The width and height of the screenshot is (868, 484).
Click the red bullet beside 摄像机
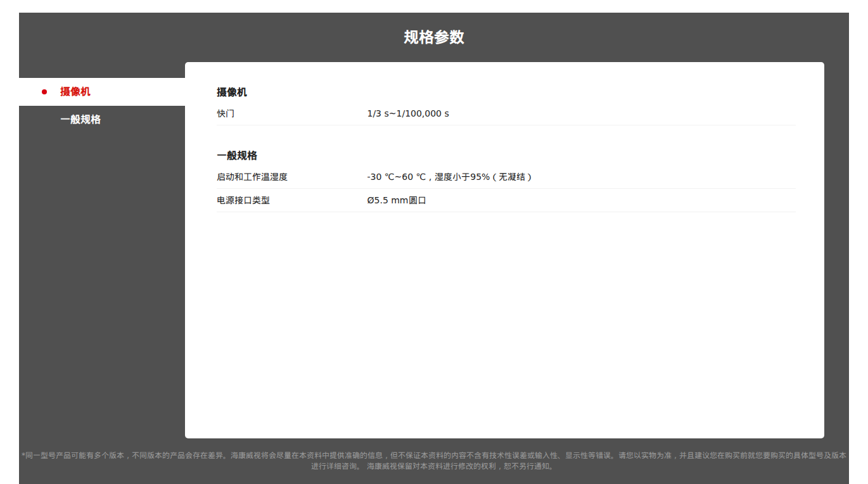coord(44,92)
